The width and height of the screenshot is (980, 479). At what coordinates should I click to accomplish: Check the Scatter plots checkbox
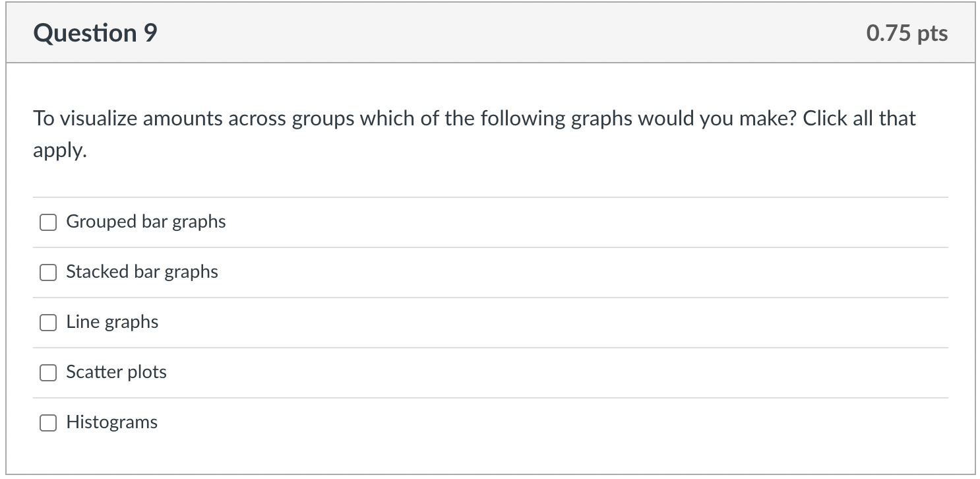pyautogui.click(x=47, y=373)
